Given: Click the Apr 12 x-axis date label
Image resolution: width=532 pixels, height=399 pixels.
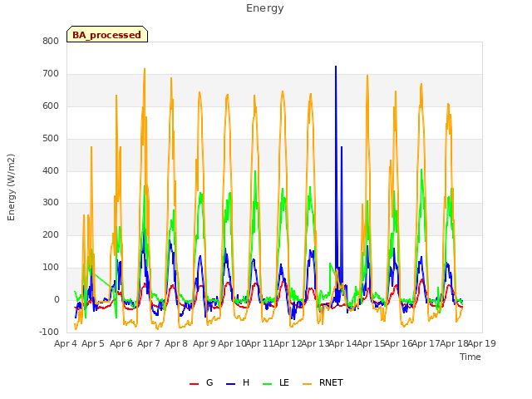Looking at the screenshot, I should tap(288, 343).
